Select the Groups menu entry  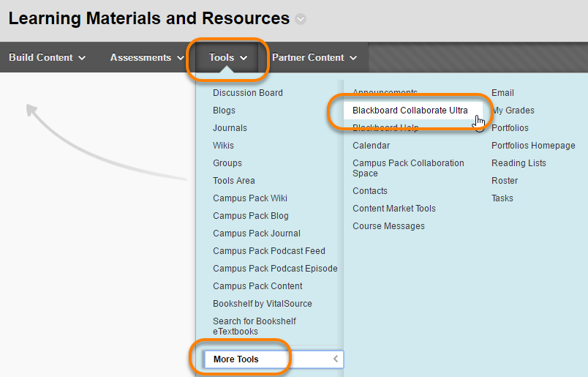click(x=227, y=163)
